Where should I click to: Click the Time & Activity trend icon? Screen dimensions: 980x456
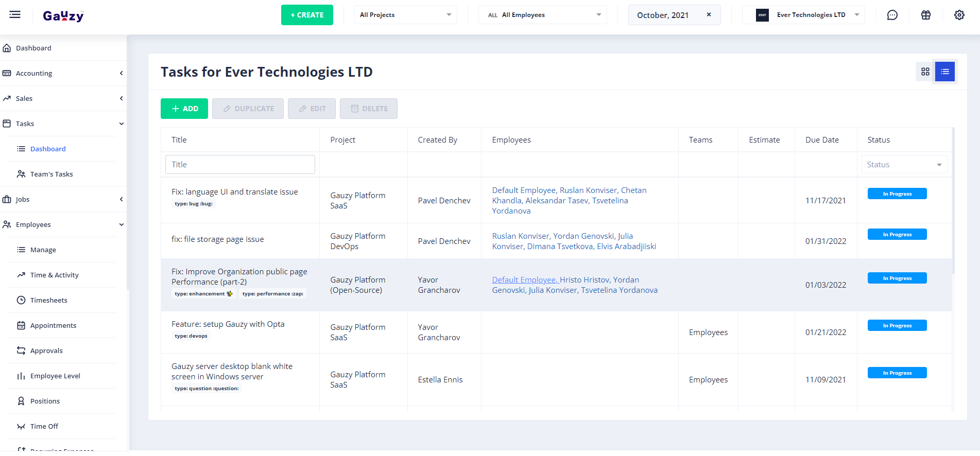point(21,275)
